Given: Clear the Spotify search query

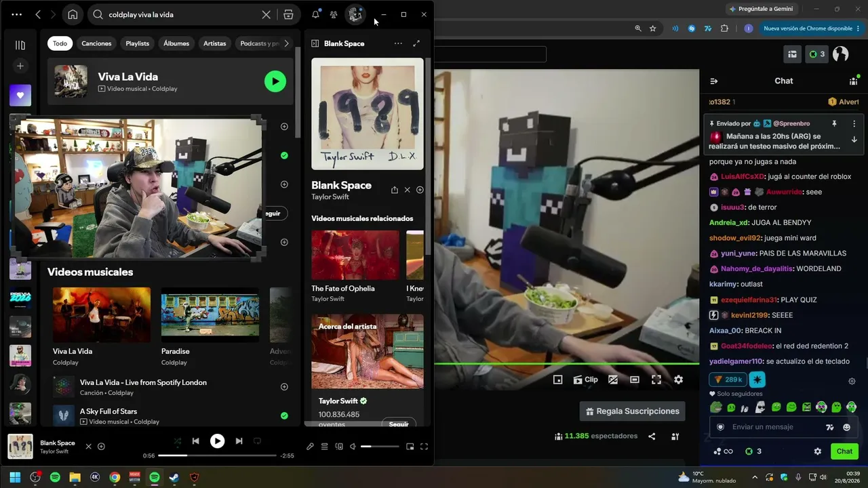Looking at the screenshot, I should (x=267, y=14).
